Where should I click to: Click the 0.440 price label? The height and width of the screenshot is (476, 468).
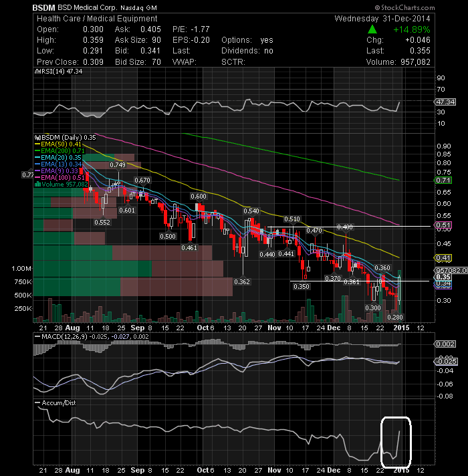[267, 254]
